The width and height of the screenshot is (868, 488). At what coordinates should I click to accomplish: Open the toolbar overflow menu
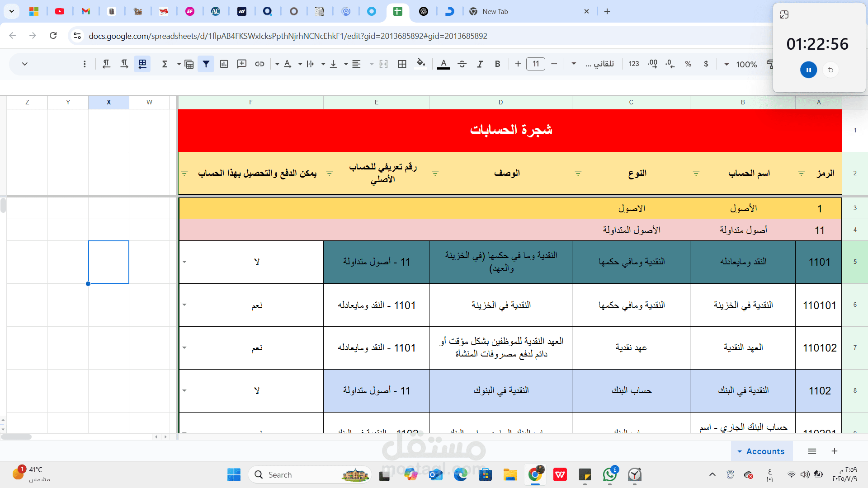click(x=85, y=64)
